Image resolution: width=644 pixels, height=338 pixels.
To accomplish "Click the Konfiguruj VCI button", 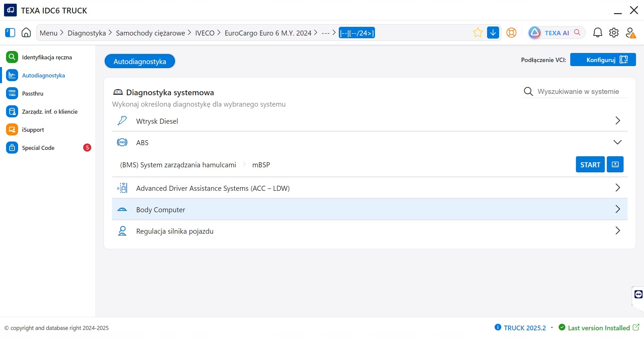I will [603, 60].
